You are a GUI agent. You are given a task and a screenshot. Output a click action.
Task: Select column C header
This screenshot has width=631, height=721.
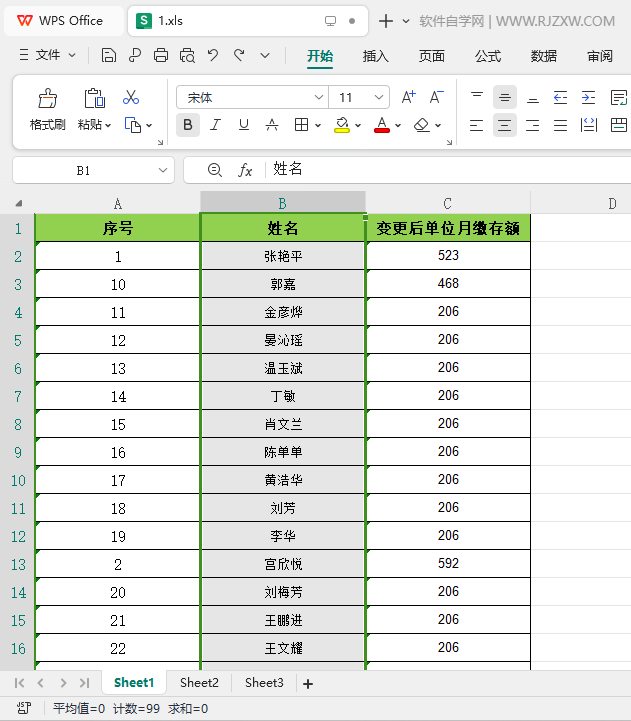tap(447, 203)
